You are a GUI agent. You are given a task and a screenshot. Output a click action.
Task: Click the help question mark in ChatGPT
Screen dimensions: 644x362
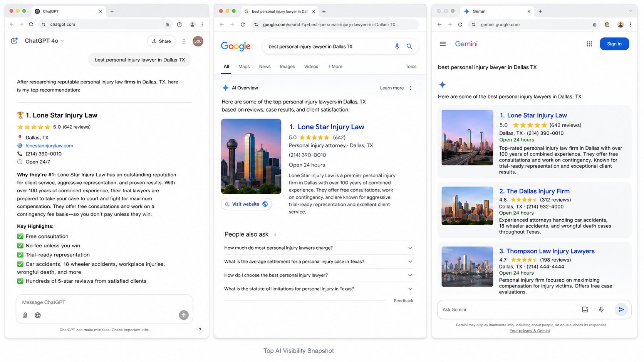(200, 330)
